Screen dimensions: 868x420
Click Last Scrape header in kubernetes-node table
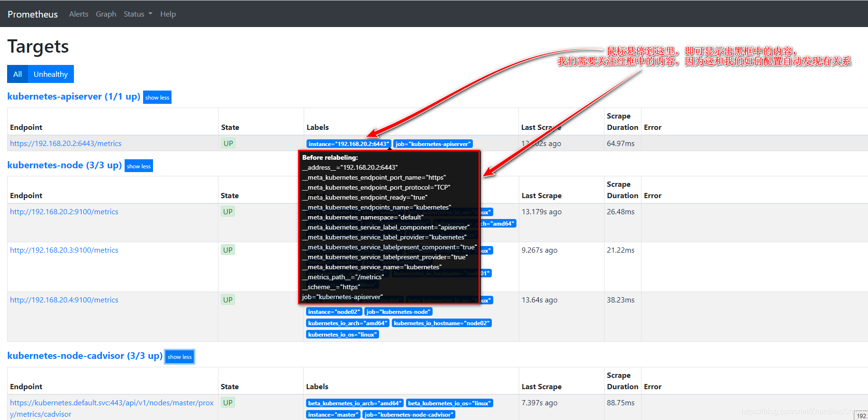pyautogui.click(x=542, y=195)
